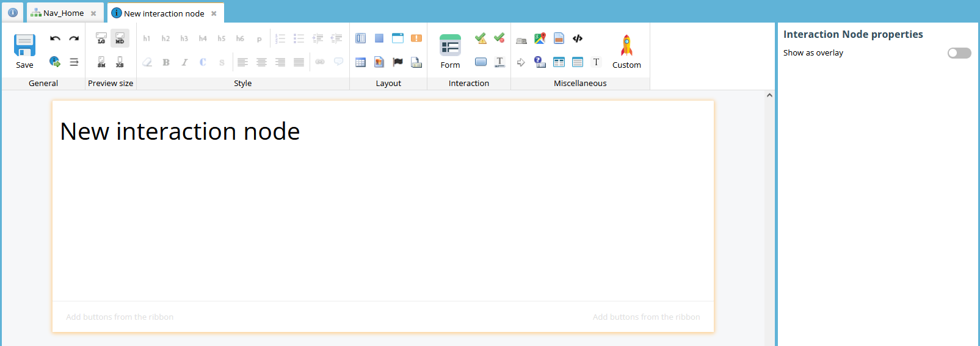Click the Save floppy disk icon
The width and height of the screenshot is (980, 346).
24,46
